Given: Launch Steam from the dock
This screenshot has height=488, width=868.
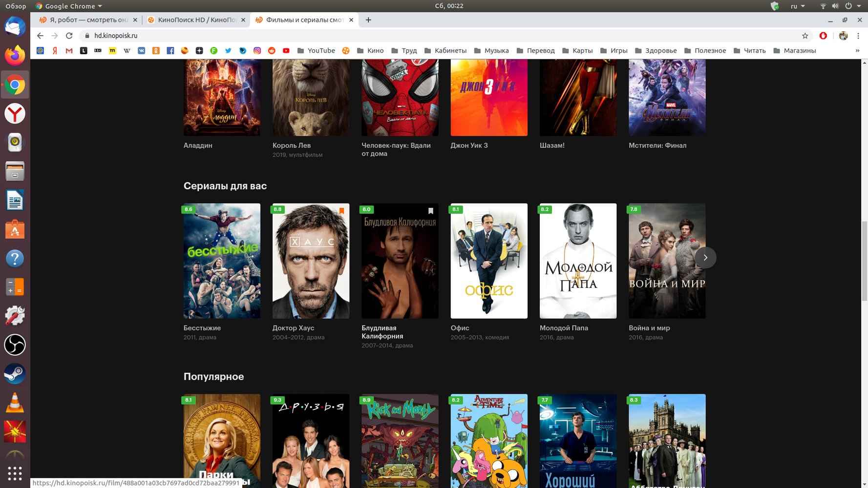Looking at the screenshot, I should click(15, 374).
